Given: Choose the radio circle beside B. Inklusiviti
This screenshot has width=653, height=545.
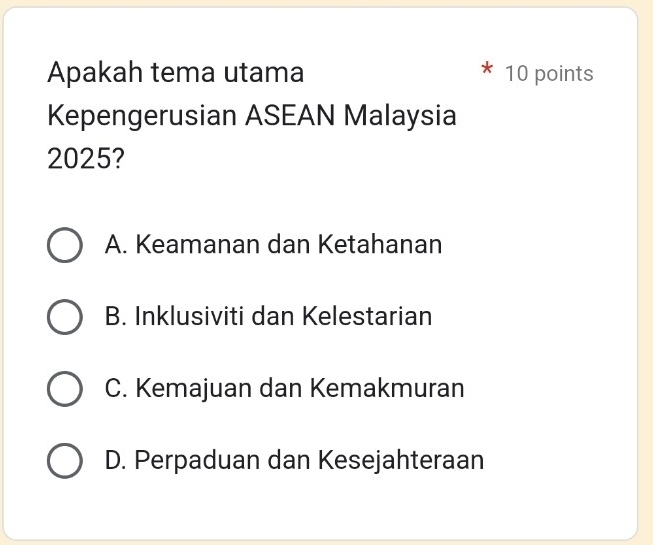Looking at the screenshot, I should point(65,319).
